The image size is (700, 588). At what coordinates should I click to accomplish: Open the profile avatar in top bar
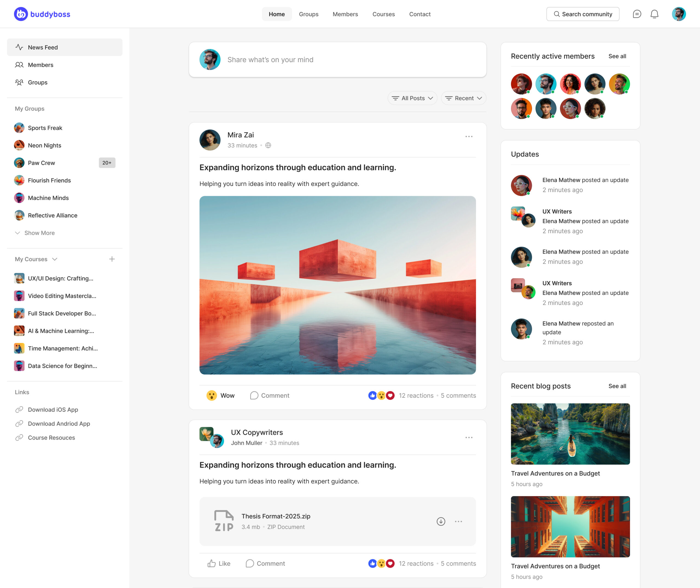pyautogui.click(x=679, y=14)
